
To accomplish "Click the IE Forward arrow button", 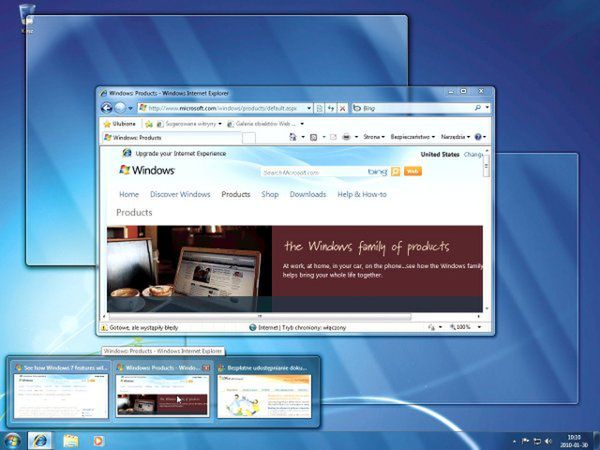I will click(x=120, y=108).
